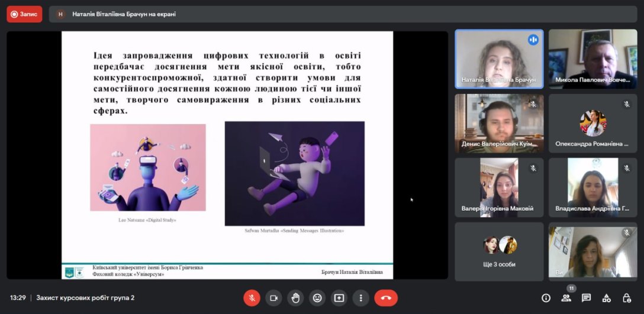Open the host controls lock icon
Screen dimensions: 644x314
626,298
